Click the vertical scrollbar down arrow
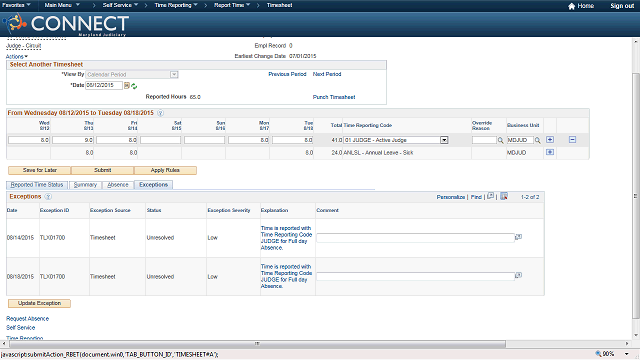Viewport: 640px width, 360px height. 636,336
